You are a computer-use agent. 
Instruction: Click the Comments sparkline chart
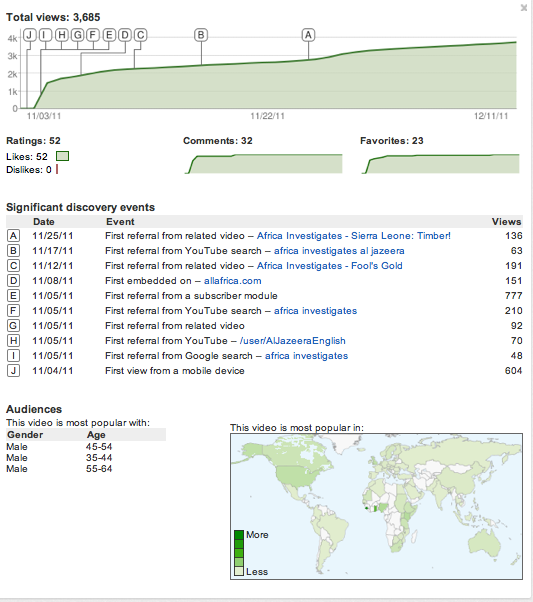pyautogui.click(x=263, y=164)
